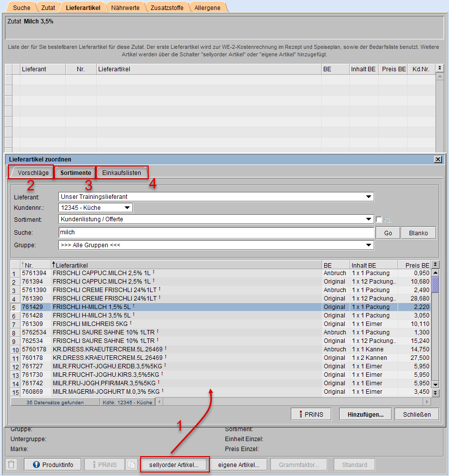Click jump-to-top icon in results table header
Image resolution: width=449 pixels, height=476 pixels.
(x=435, y=265)
